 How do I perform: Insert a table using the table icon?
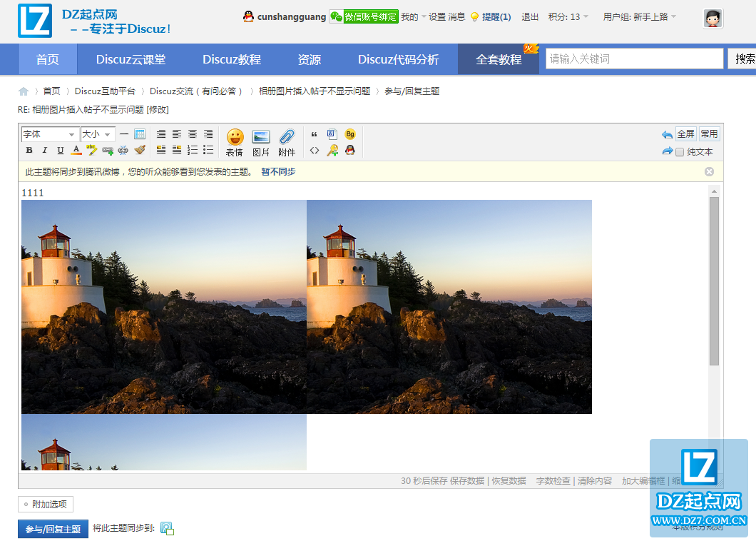[140, 134]
